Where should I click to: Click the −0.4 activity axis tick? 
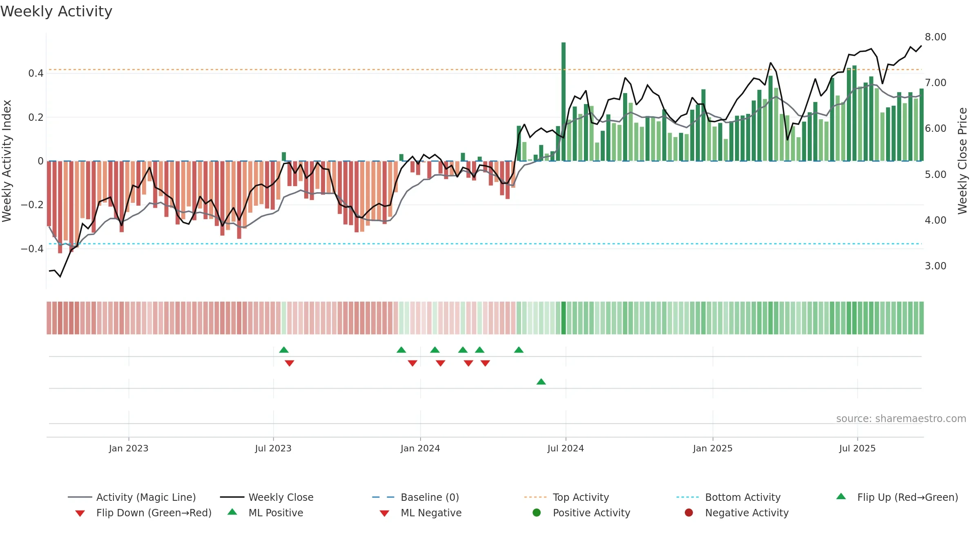click(x=32, y=249)
